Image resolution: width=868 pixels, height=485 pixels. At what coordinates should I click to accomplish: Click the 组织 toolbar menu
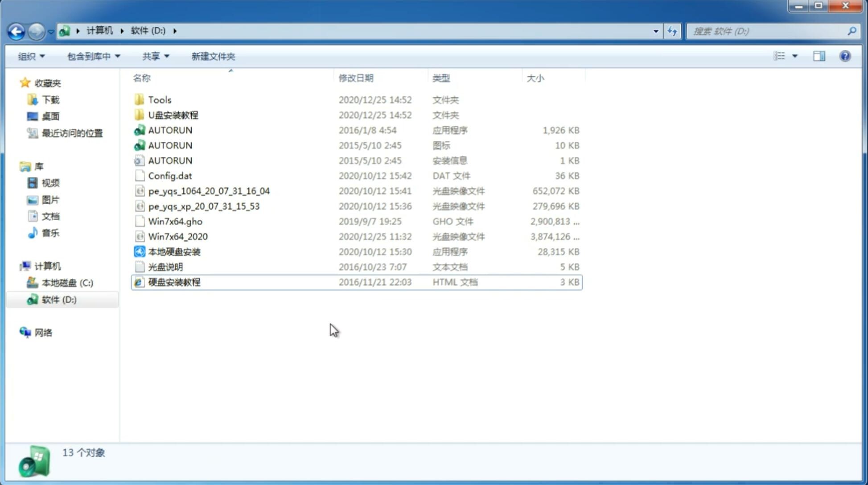[x=31, y=56]
